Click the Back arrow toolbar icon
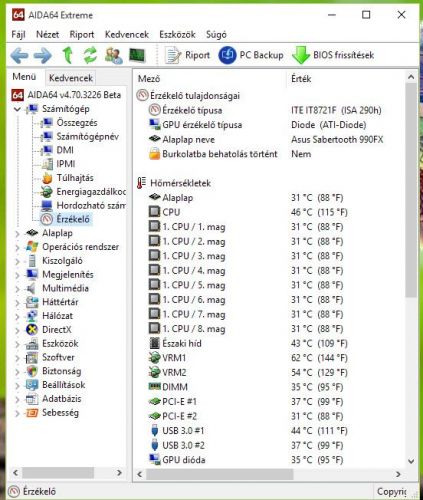This screenshot has width=423, height=500. pyautogui.click(x=19, y=55)
